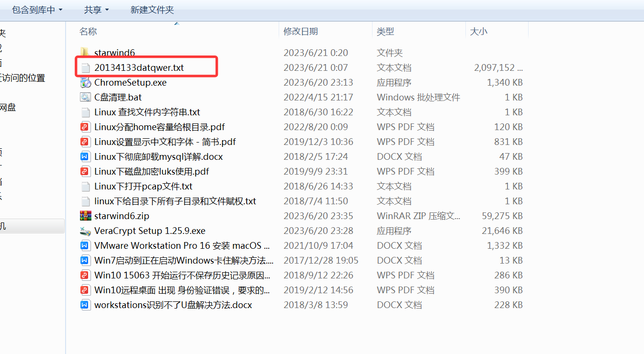Click the size value 59,275 KB
This screenshot has height=354, width=644.
pyautogui.click(x=502, y=216)
